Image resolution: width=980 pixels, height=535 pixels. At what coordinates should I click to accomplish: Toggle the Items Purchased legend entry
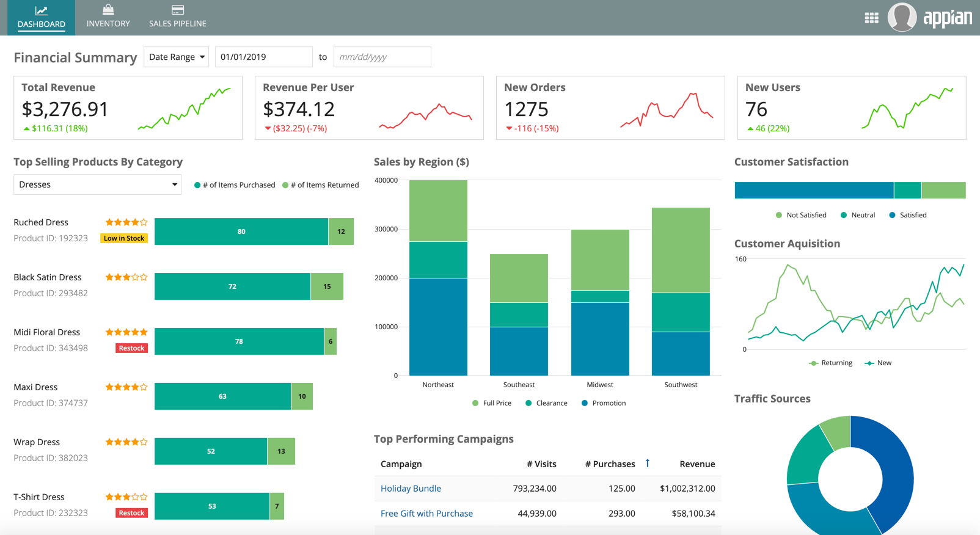(x=235, y=185)
